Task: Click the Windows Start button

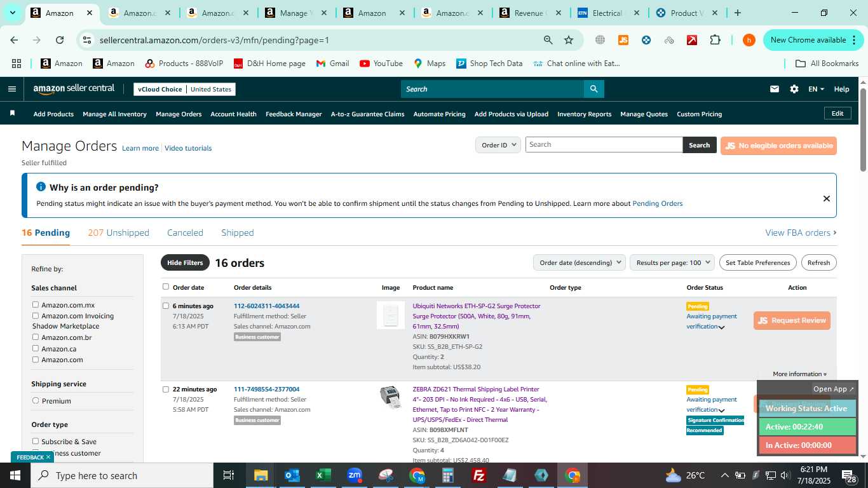Action: click(x=15, y=475)
